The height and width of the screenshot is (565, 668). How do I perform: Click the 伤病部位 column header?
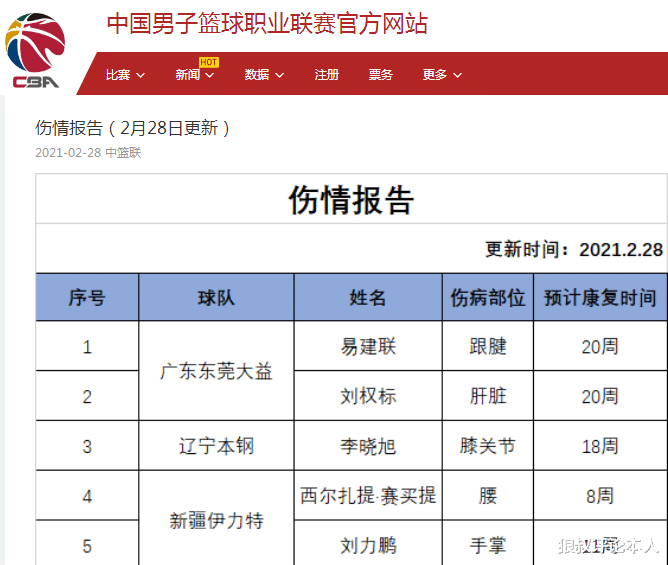tap(488, 297)
